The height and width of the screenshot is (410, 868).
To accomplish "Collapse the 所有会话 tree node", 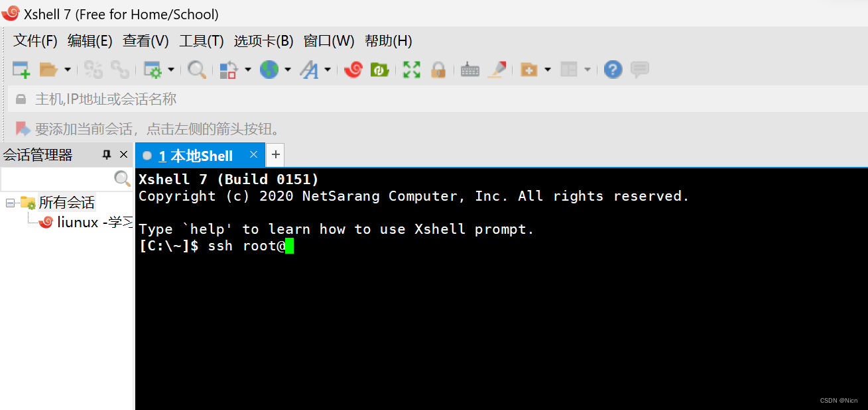I will click(x=10, y=203).
